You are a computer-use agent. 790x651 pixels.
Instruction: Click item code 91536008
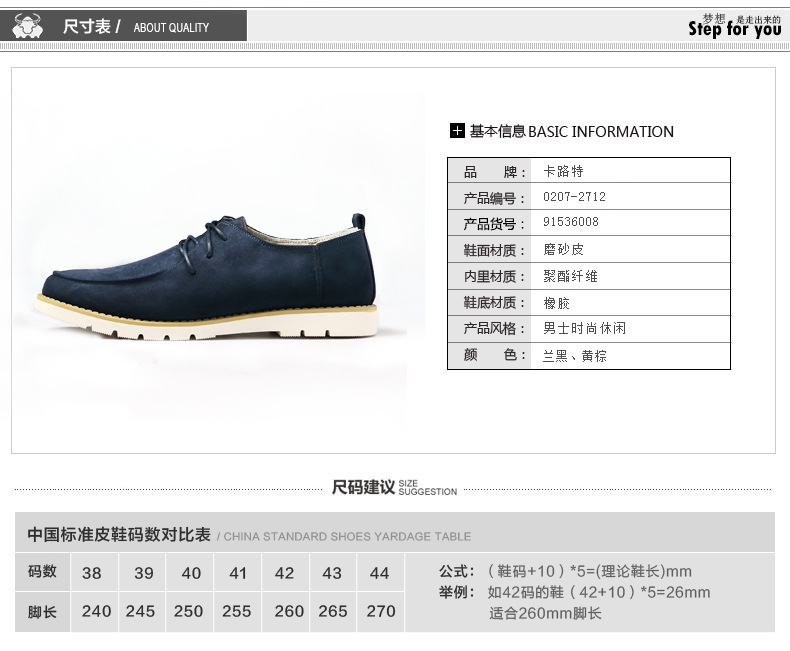coord(571,222)
